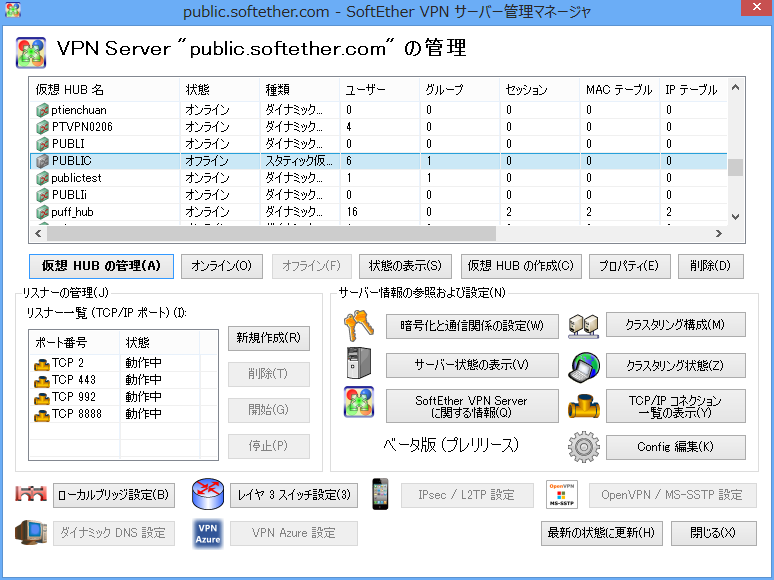
Task: Click hub list vertical scrollbar thumb
Action: [x=735, y=167]
